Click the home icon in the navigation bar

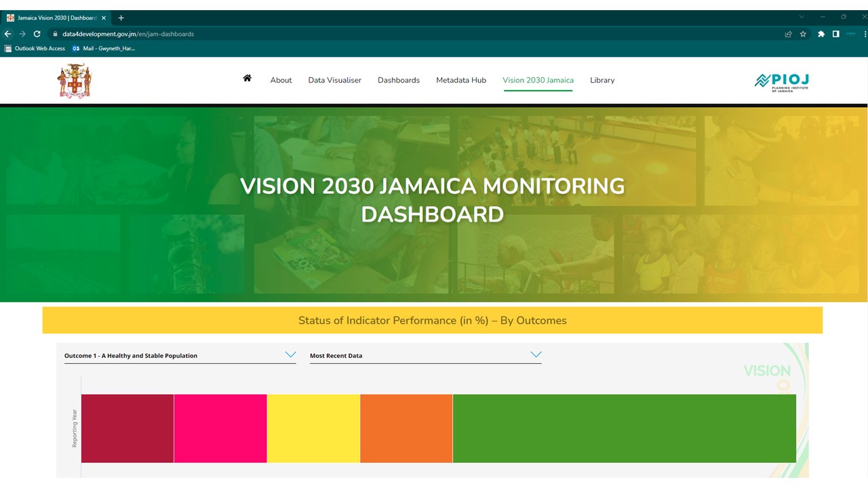click(247, 78)
